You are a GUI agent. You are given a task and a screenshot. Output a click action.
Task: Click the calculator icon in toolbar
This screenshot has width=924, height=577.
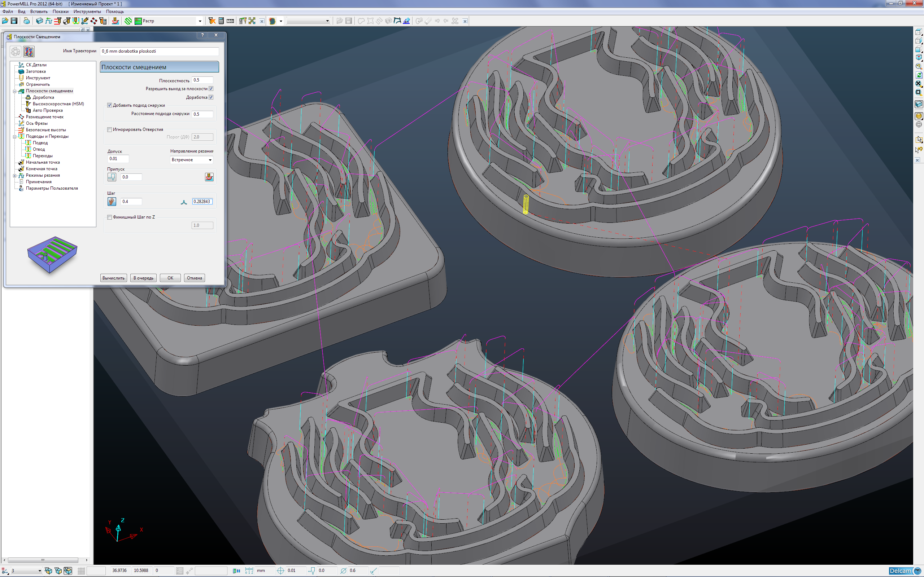tap(221, 21)
